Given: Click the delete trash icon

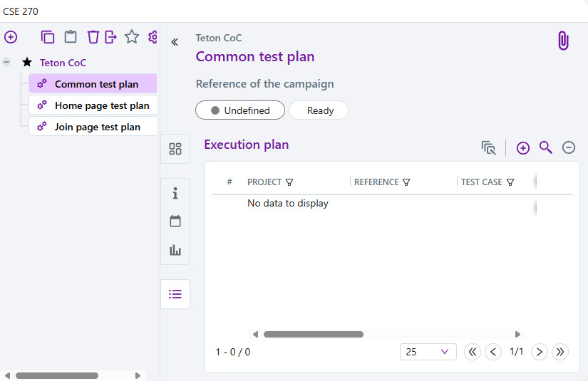Looking at the screenshot, I should tap(93, 37).
